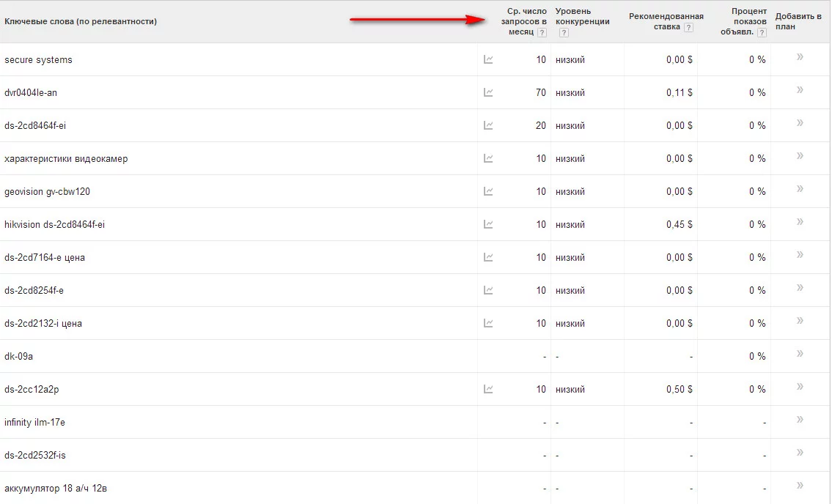Sort by Ср. число запросов в месяц
Viewport: 832px width, 504px height.
click(523, 21)
